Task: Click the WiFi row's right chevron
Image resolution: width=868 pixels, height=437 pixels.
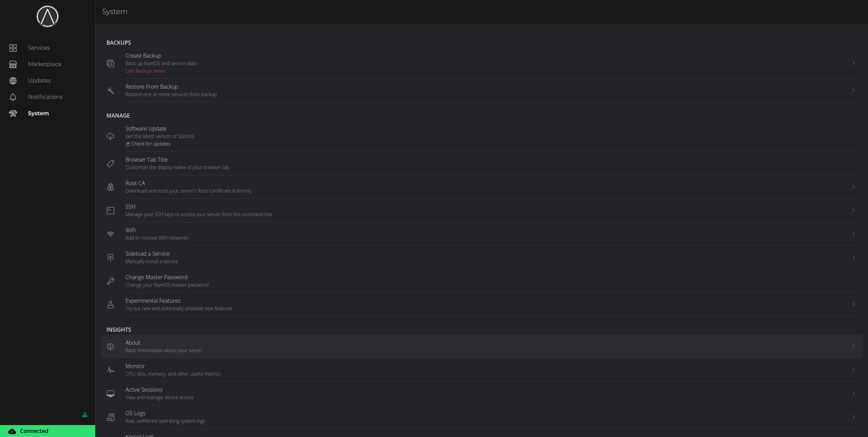Action: coord(853,234)
